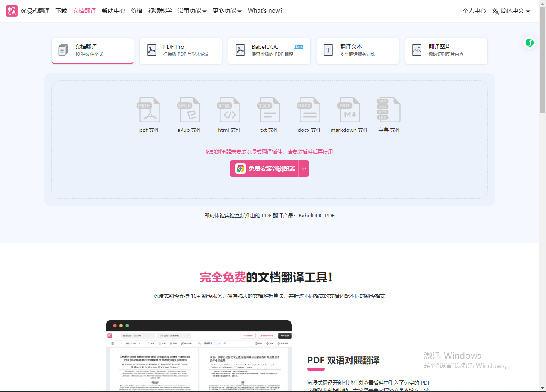The image size is (546, 392).
Task: Choose the ePub 文件 file icon
Action: 189,110
